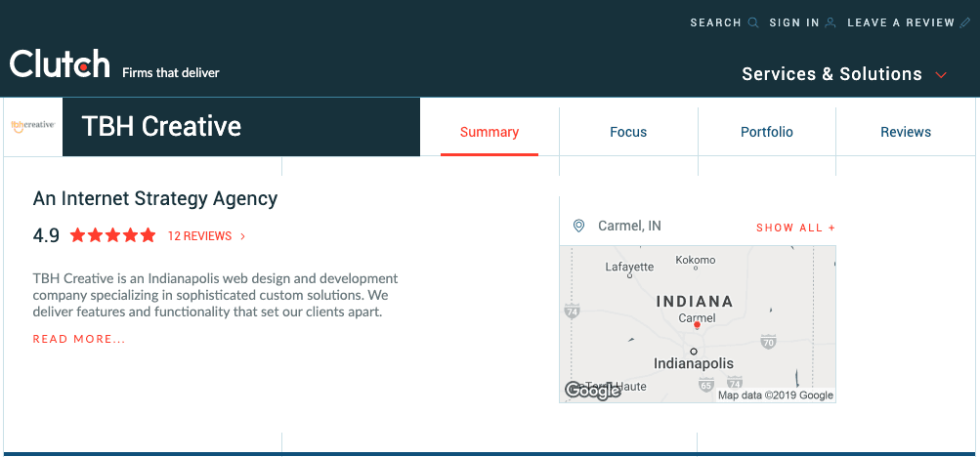Click the Clutch logo
This screenshot has height=457, width=980.
point(60,65)
